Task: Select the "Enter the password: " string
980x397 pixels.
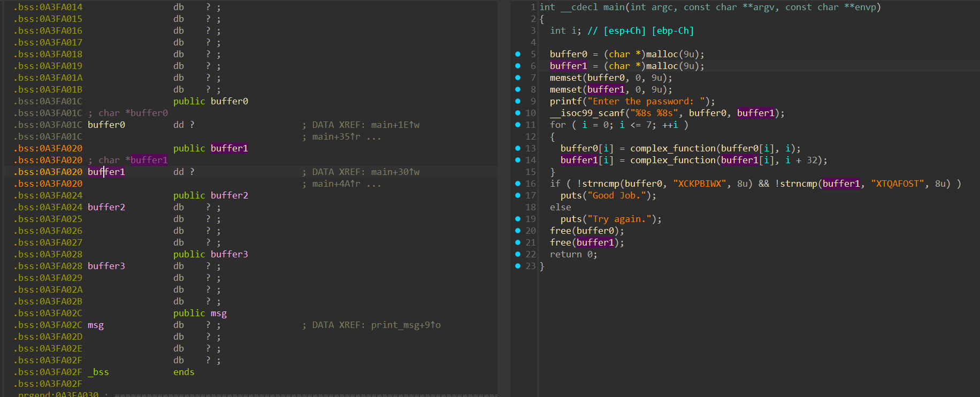Action: click(x=646, y=101)
